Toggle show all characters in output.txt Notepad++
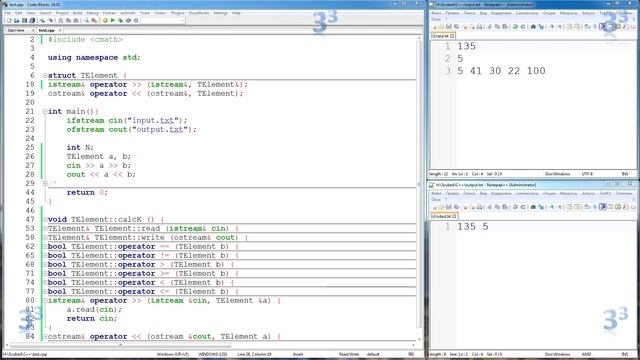 (x=595, y=207)
